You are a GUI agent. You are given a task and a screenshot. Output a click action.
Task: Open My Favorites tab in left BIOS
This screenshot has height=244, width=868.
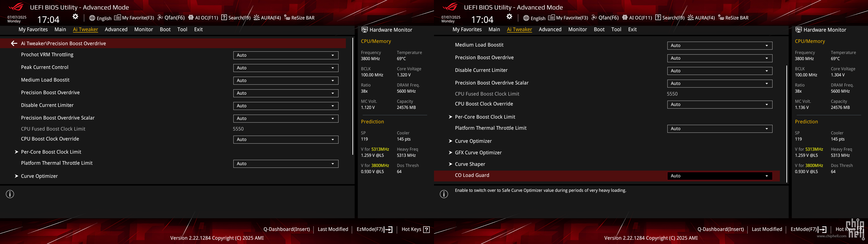33,29
